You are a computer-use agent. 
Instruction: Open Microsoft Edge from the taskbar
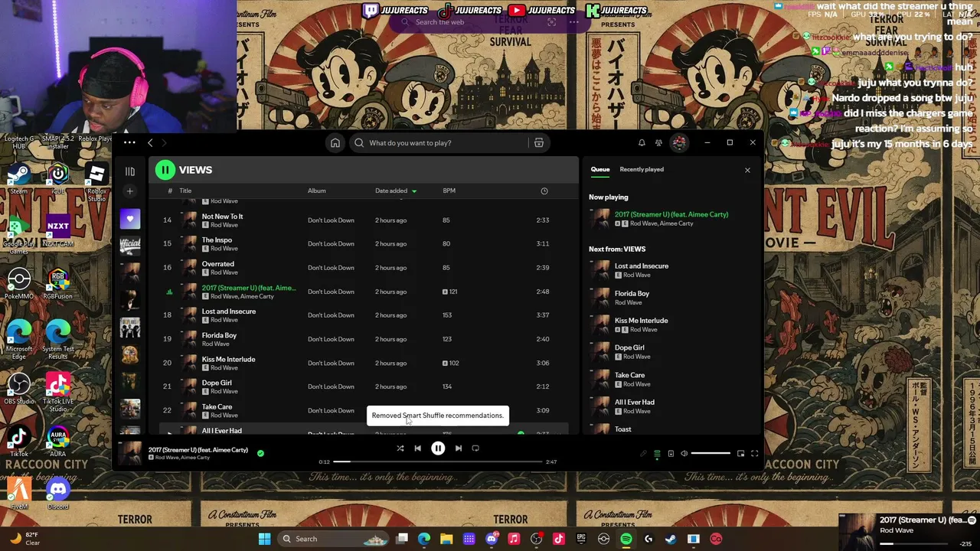click(424, 539)
